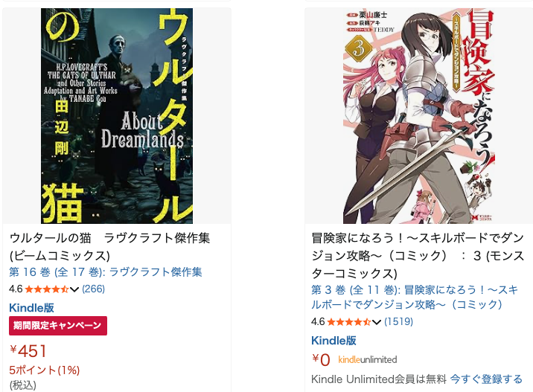Image resolution: width=533 pixels, height=392 pixels.
Task: Click 今すぐ登録する to join Kindle Unlimited
Action: point(486,379)
